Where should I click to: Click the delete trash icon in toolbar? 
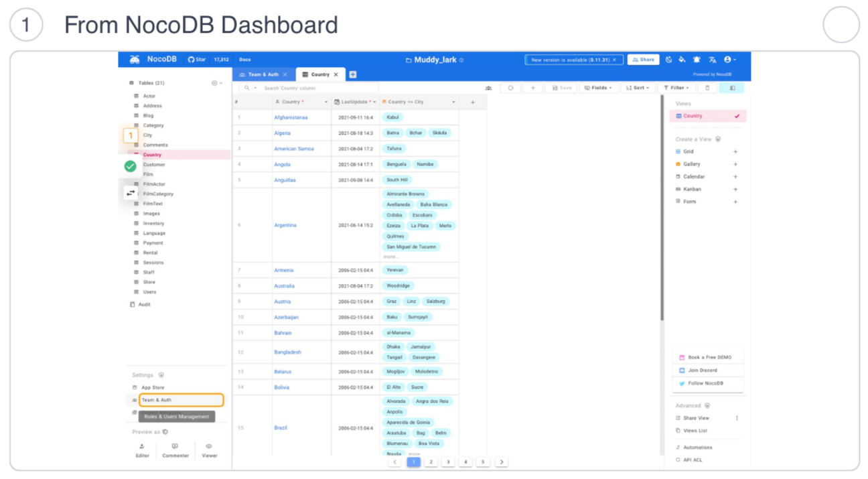click(x=707, y=88)
